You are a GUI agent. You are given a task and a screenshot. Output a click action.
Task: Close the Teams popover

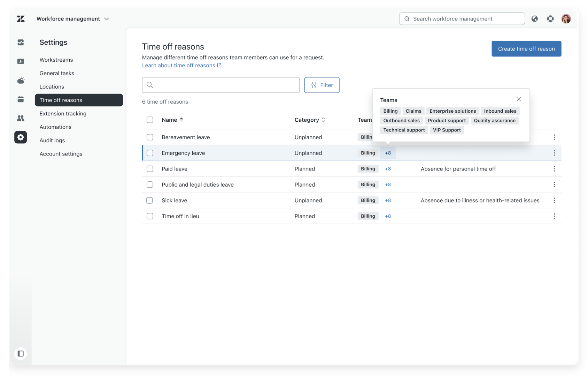(x=519, y=99)
